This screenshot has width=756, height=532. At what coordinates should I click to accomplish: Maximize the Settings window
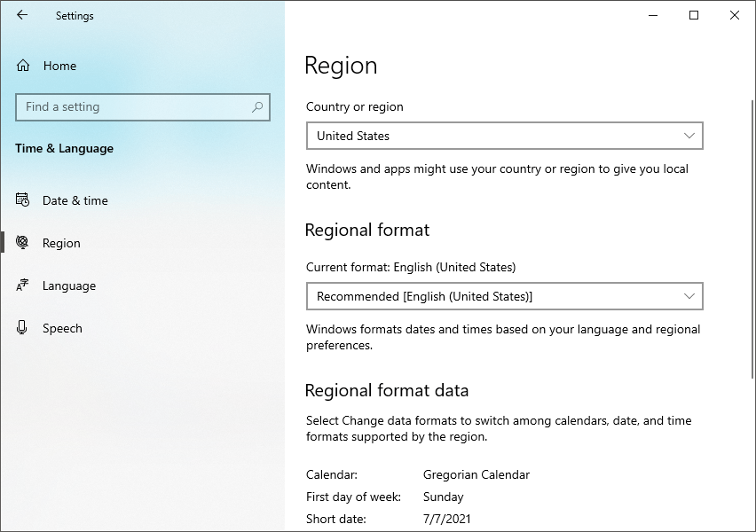click(x=694, y=15)
